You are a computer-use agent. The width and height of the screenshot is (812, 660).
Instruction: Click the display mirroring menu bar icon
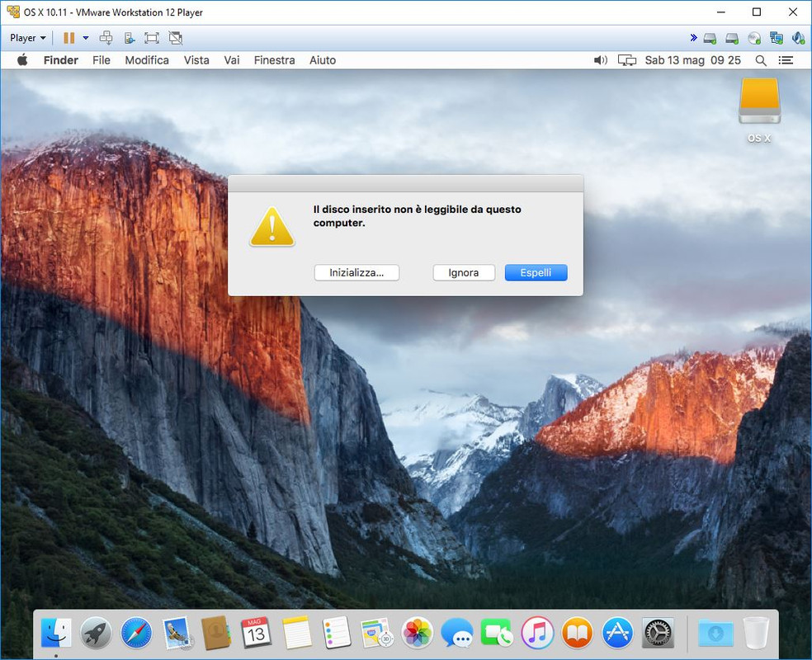point(627,60)
